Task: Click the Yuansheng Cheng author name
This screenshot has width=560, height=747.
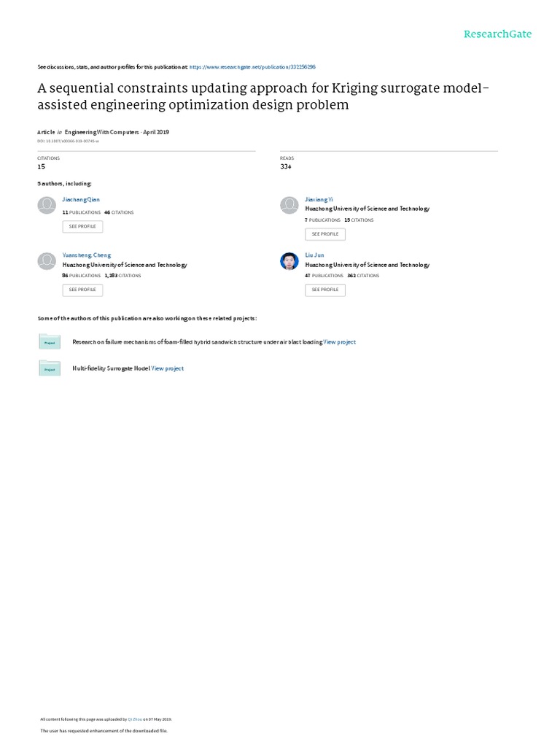Action: click(x=87, y=255)
